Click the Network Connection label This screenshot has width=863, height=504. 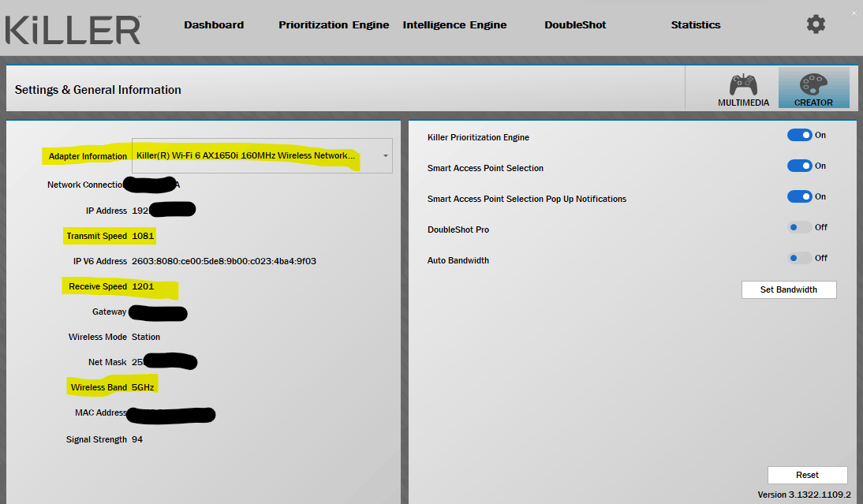pyautogui.click(x=85, y=185)
